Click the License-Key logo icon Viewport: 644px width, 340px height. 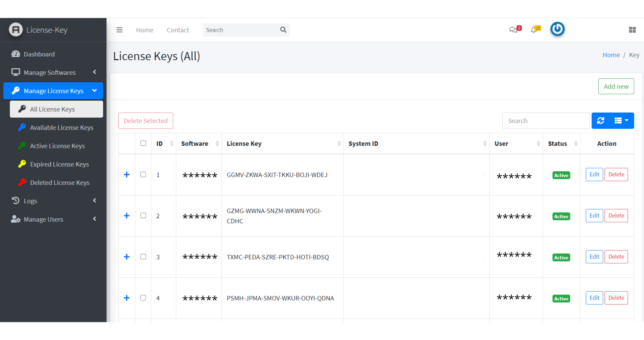16,30
